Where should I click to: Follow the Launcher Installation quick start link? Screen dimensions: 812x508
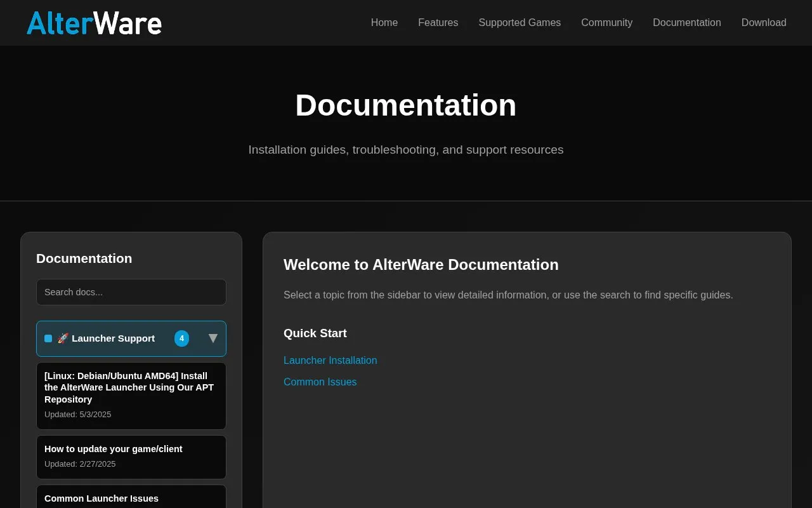[x=331, y=360]
